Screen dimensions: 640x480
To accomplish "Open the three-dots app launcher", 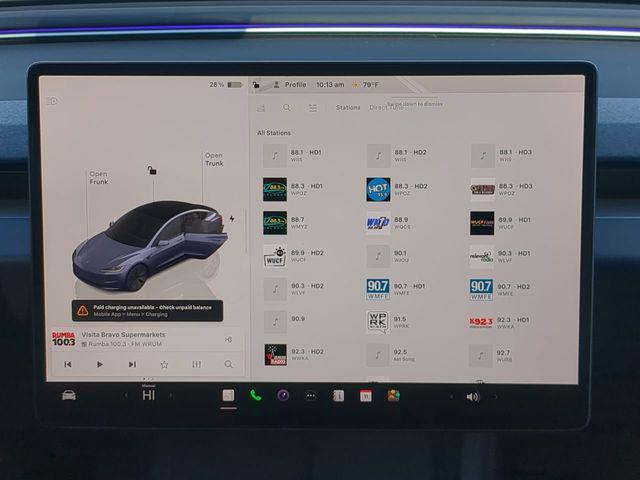I will coord(311,396).
